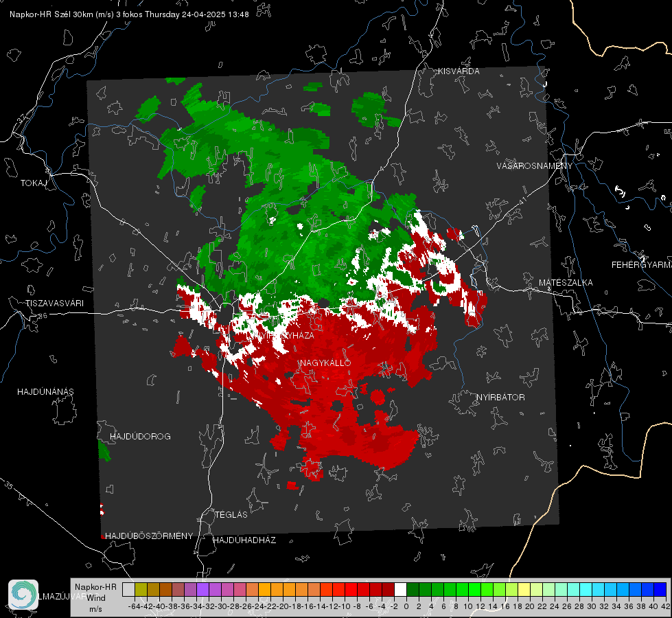Select the dark green swatch between 0 and 2
Screen dimensions: 672x618
(413, 589)
